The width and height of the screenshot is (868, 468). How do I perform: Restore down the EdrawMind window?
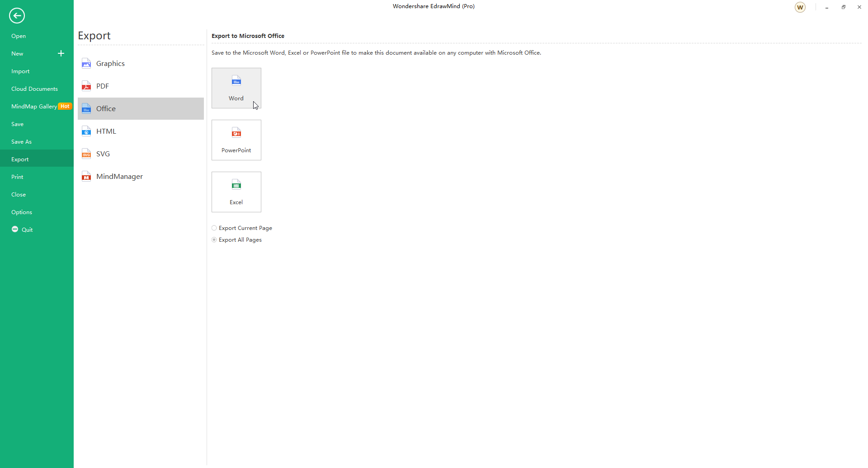pos(844,7)
